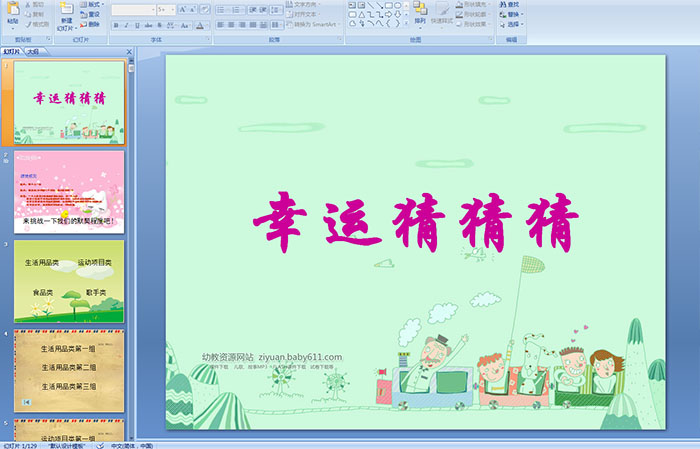This screenshot has width=700, height=449.
Task: Toggle text shadow formatting
Action: click(159, 25)
